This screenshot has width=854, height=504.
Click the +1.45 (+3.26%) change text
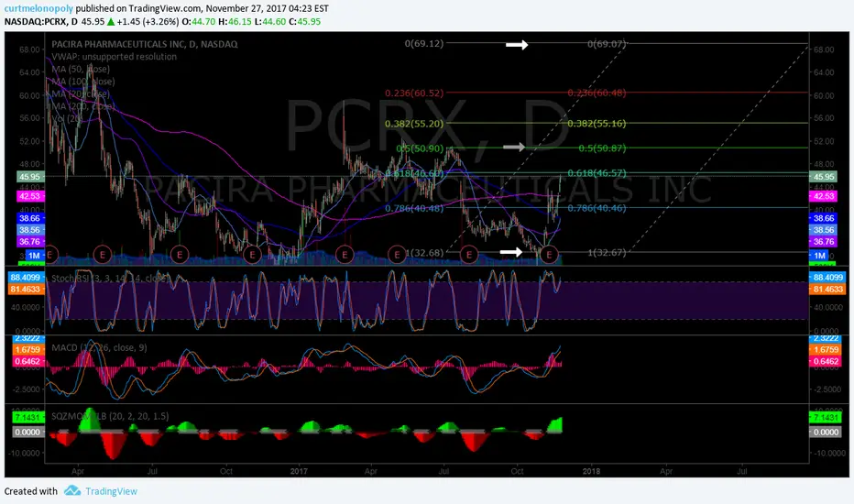point(148,22)
